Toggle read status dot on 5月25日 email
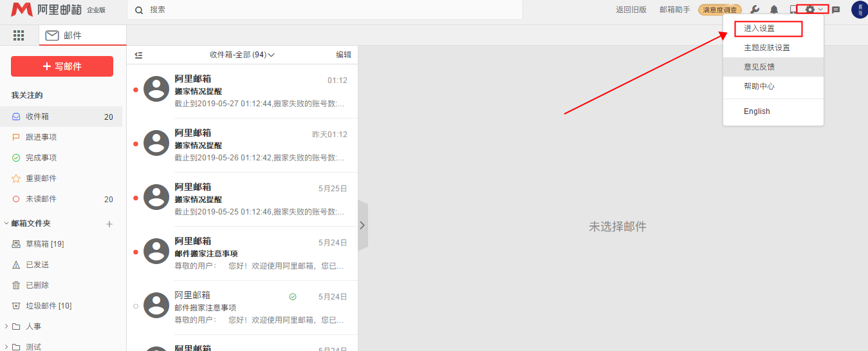Screen dimensions: 868x351 coord(136,198)
